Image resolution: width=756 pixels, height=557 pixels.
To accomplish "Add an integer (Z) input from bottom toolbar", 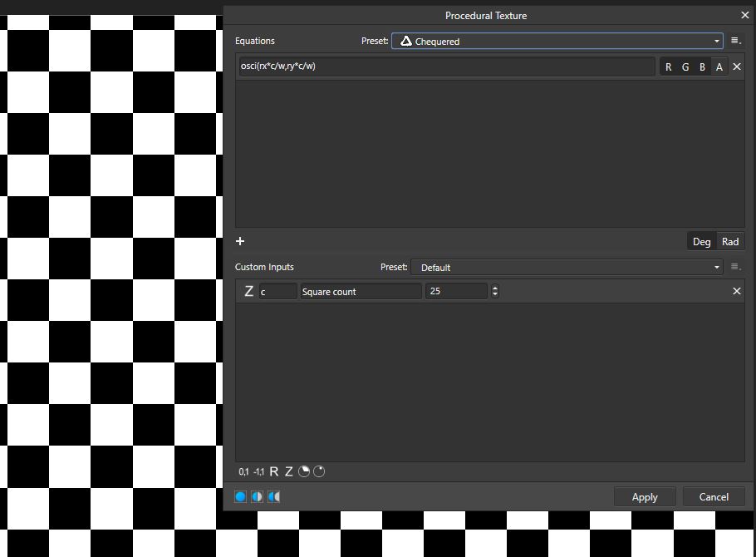I will pos(289,472).
